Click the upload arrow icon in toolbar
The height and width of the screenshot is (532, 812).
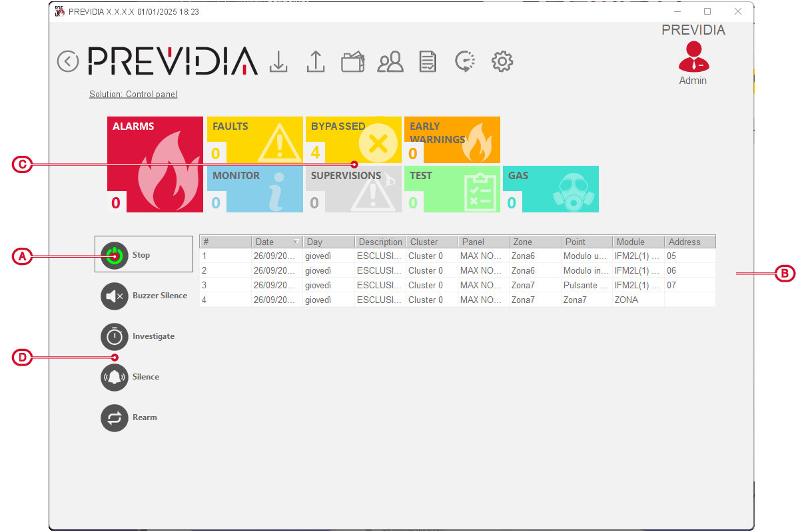pos(315,61)
